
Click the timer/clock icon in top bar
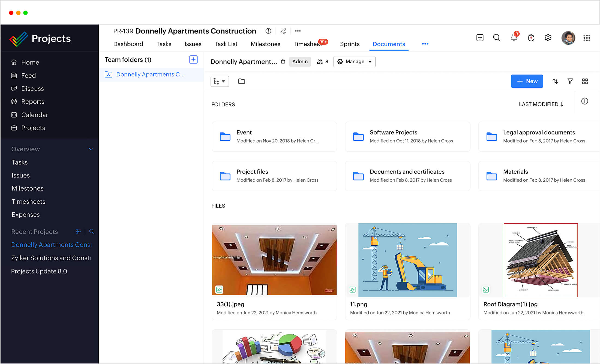530,37
